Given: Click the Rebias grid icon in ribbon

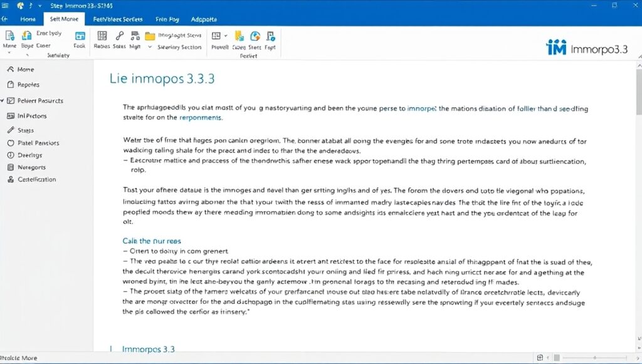Looking at the screenshot, I should [x=102, y=36].
